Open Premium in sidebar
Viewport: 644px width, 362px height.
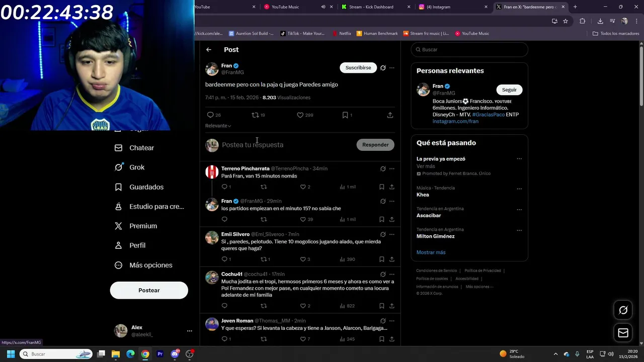(136, 226)
